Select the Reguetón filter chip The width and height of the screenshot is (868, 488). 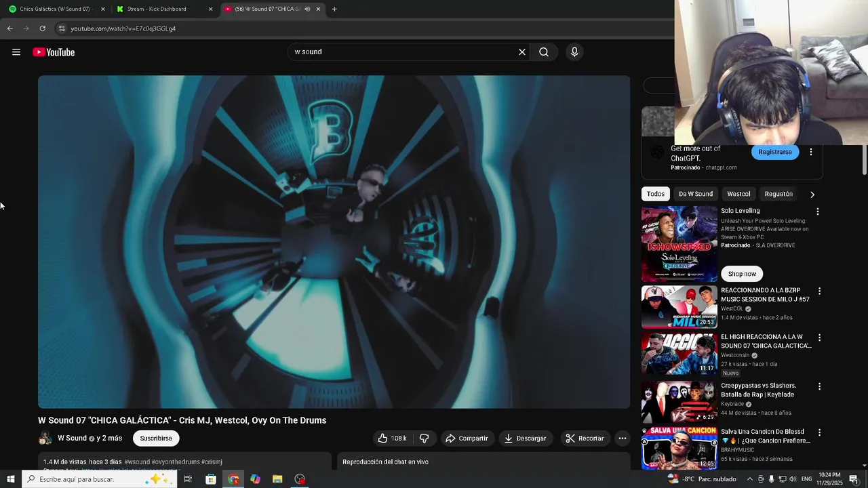(x=778, y=194)
